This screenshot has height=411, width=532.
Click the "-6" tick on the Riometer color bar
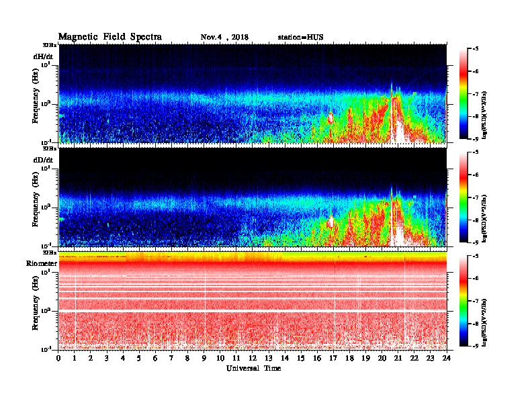pyautogui.click(x=476, y=278)
